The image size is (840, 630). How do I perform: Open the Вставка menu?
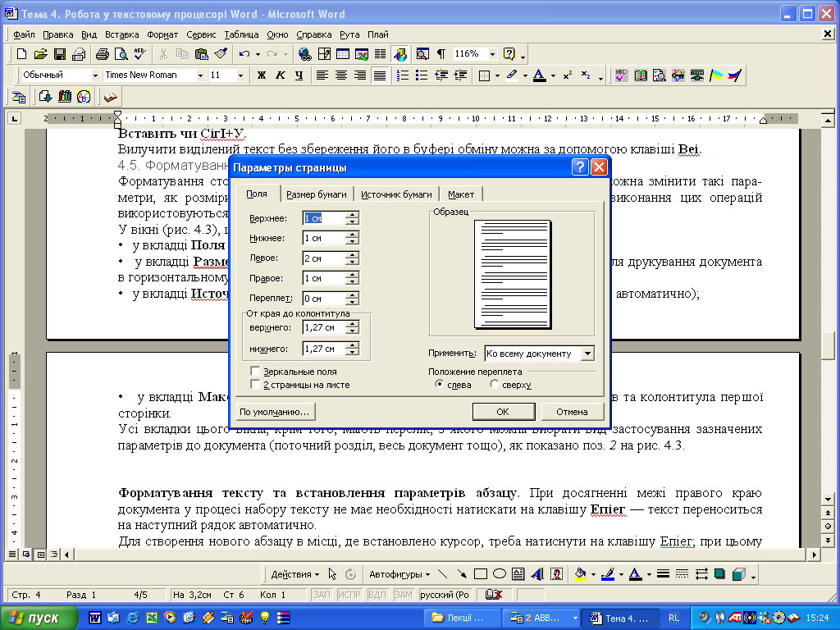[x=121, y=34]
